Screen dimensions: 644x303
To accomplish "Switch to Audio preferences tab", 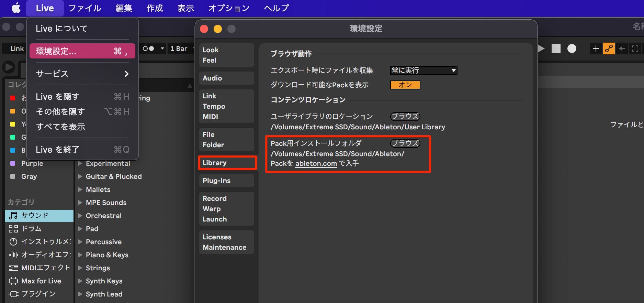I will click(226, 78).
